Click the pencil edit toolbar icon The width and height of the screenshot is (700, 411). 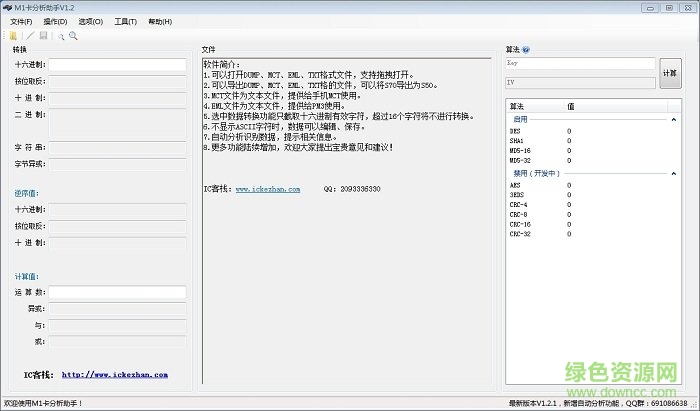[29, 35]
